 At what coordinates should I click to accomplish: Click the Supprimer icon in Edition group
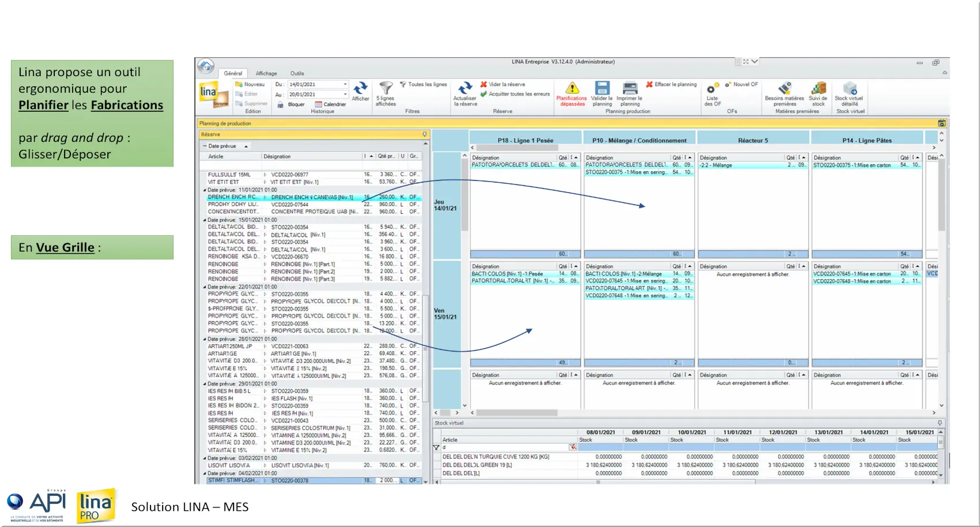point(239,104)
